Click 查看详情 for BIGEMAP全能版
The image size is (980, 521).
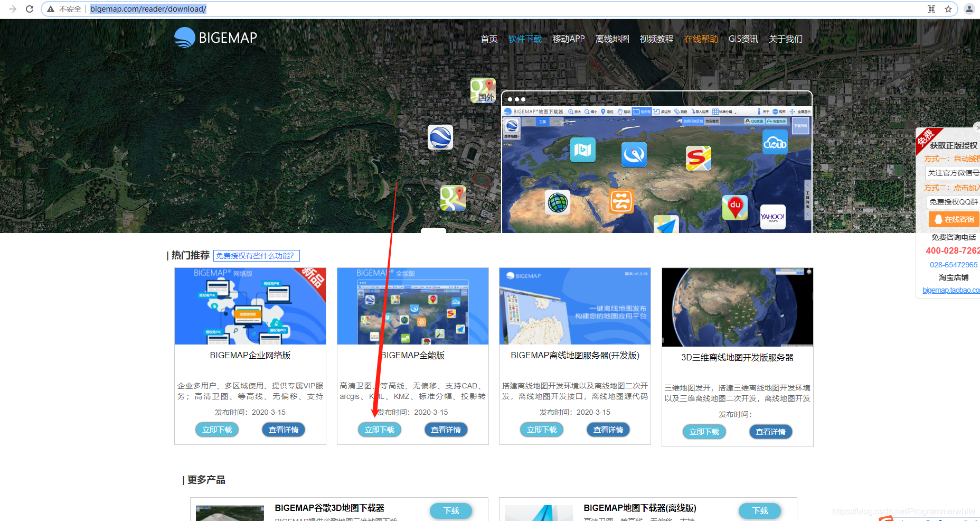click(446, 430)
